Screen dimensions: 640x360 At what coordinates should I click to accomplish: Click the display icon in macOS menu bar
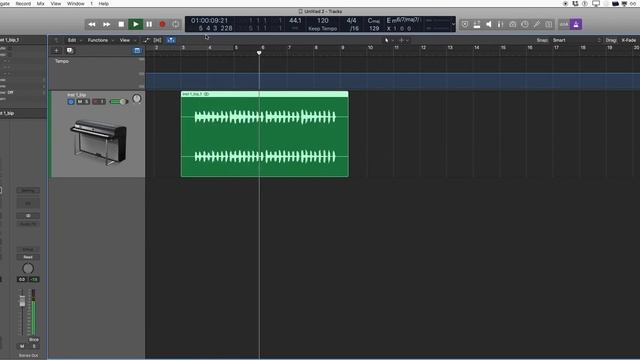coord(596,3)
